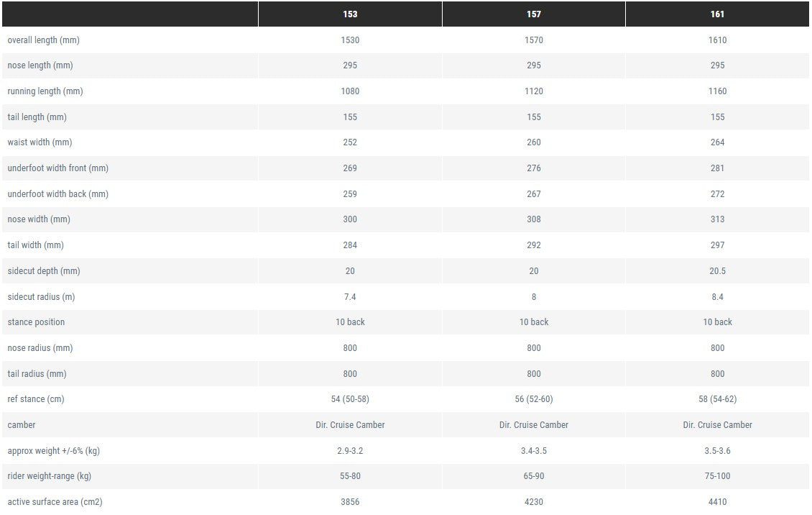Screen dimensions: 812x515
Task: Select active surface area value 4230
Action: tap(533, 502)
